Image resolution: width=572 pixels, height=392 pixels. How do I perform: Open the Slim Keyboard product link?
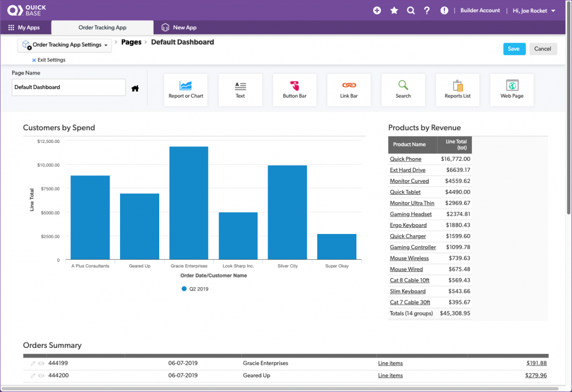coord(407,291)
